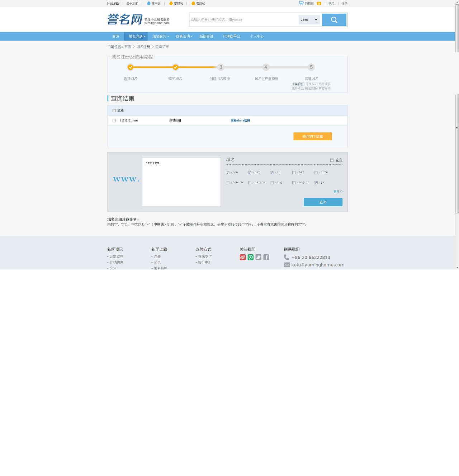Go to 首页 in the navigation bar

[x=115, y=36]
